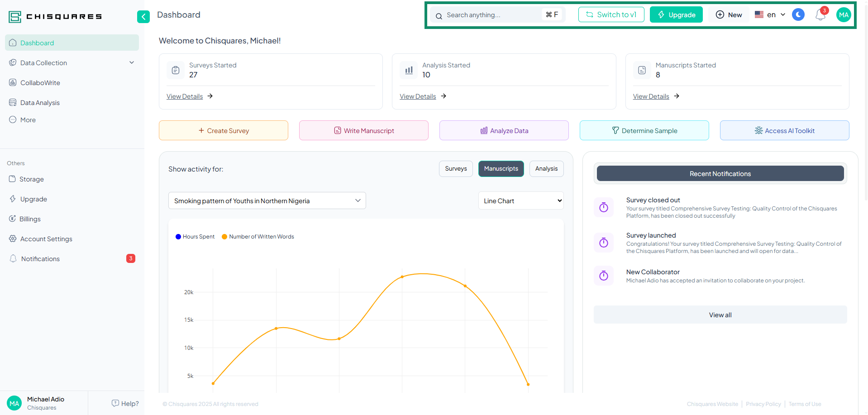Open the en language selector

770,15
